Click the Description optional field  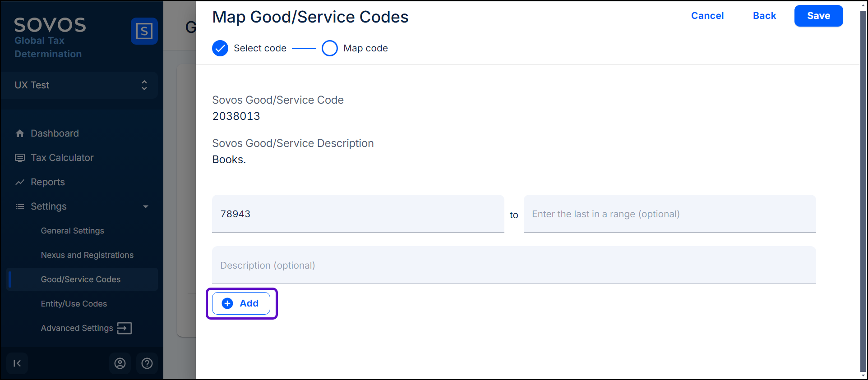pyautogui.click(x=513, y=266)
